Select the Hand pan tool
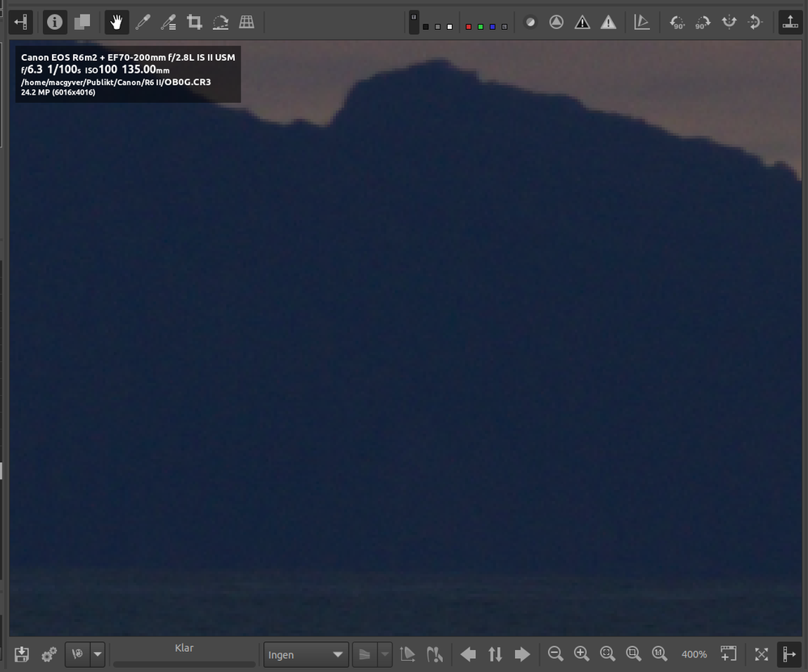The width and height of the screenshot is (808, 672). point(117,22)
